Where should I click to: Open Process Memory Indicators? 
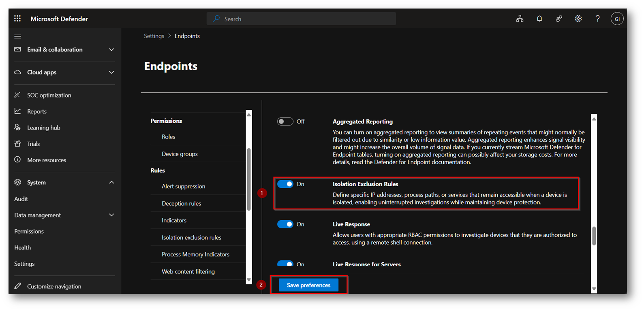click(x=195, y=254)
